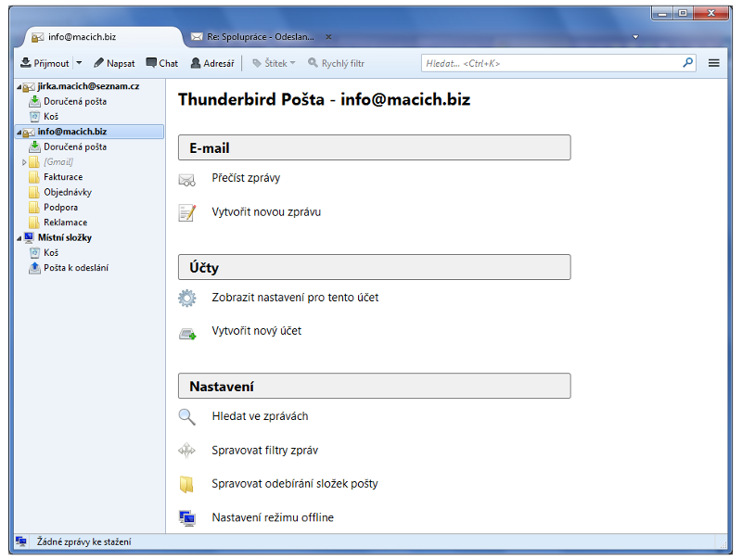742x560 pixels.
Task: Open Spravovat odebírání složek pošty
Action: pyautogui.click(x=295, y=484)
